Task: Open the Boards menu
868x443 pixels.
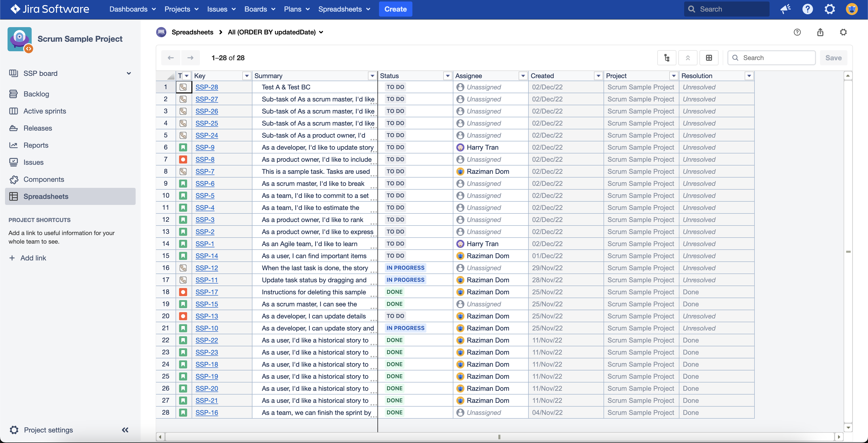Action: pos(259,9)
